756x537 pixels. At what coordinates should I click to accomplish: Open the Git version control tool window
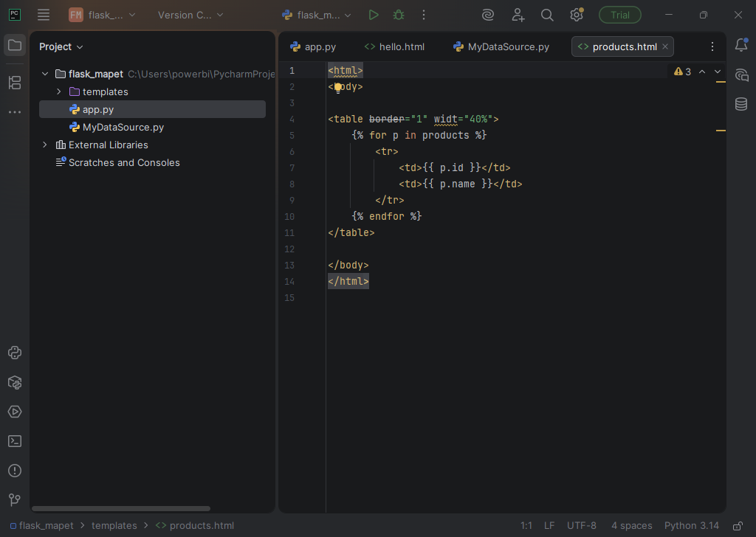coord(15,500)
